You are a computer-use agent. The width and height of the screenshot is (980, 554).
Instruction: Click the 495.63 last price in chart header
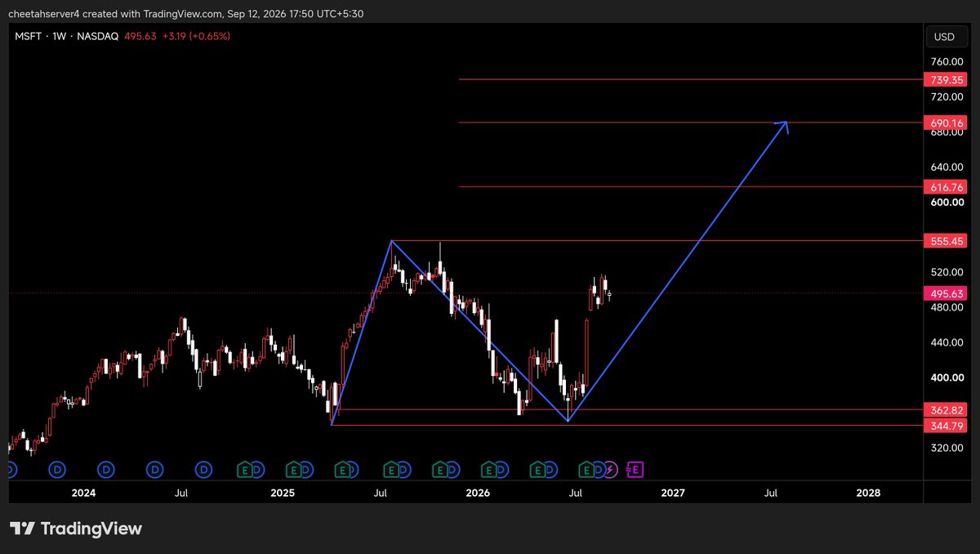click(141, 36)
